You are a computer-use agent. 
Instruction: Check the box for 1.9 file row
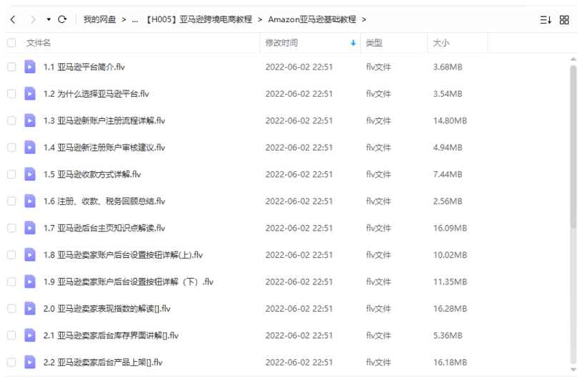11,282
